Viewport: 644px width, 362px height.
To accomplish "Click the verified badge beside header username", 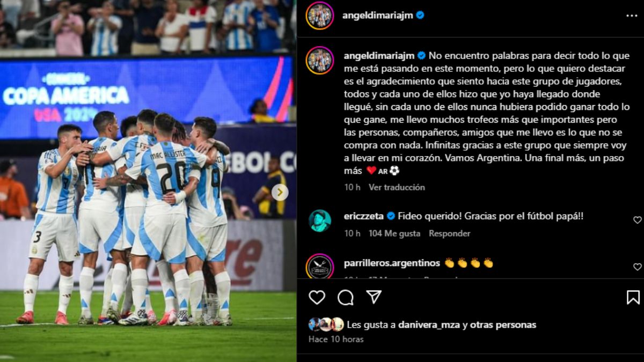I will tap(420, 15).
